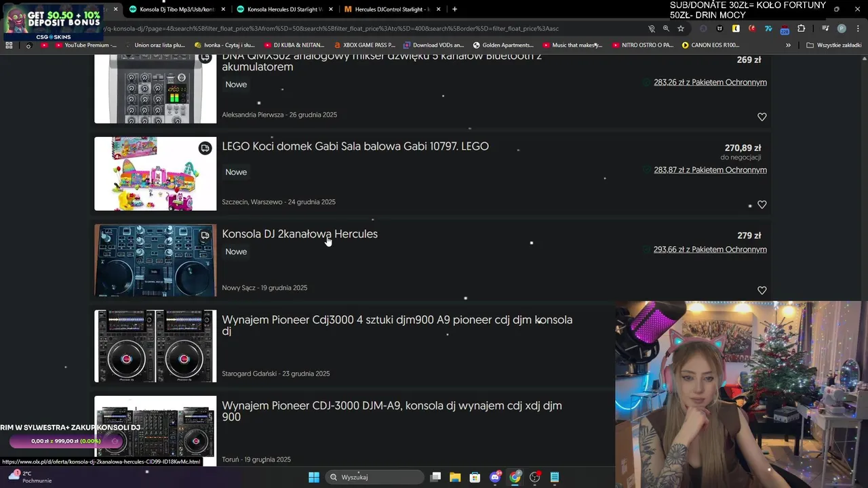Open a new browser tab

click(x=454, y=9)
